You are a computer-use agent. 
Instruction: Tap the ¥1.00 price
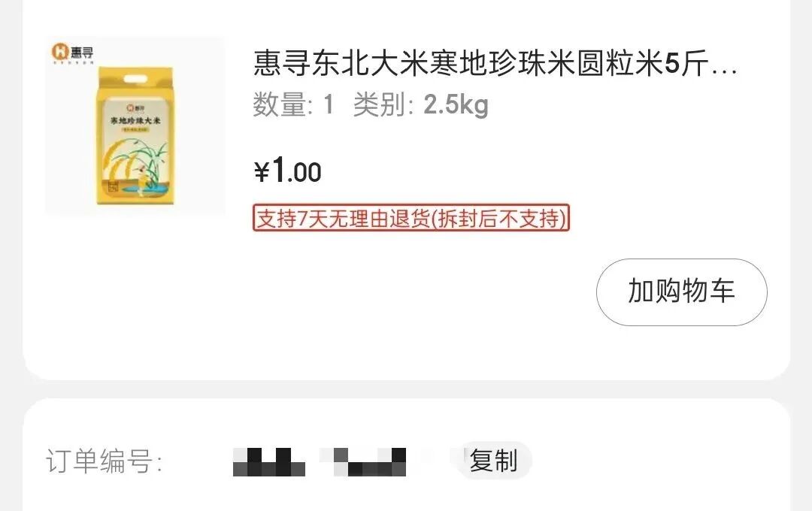point(288,171)
